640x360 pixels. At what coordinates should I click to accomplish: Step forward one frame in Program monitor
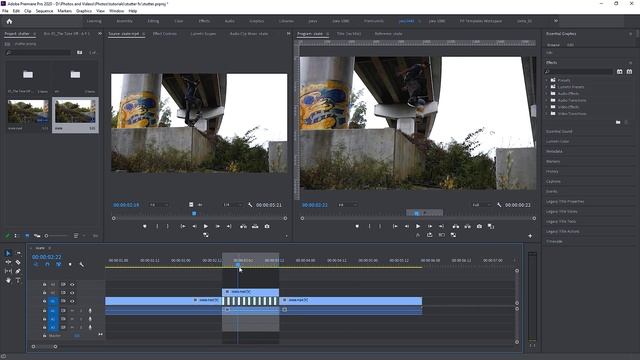click(x=430, y=226)
